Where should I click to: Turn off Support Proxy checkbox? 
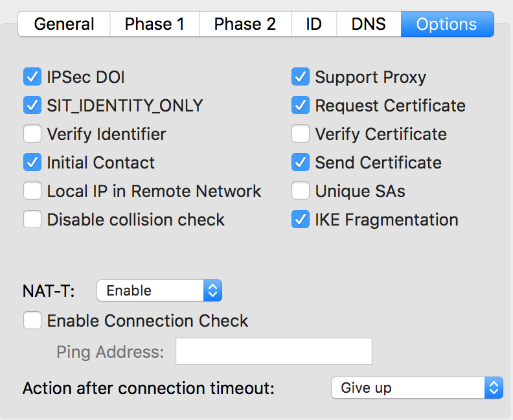click(x=300, y=77)
